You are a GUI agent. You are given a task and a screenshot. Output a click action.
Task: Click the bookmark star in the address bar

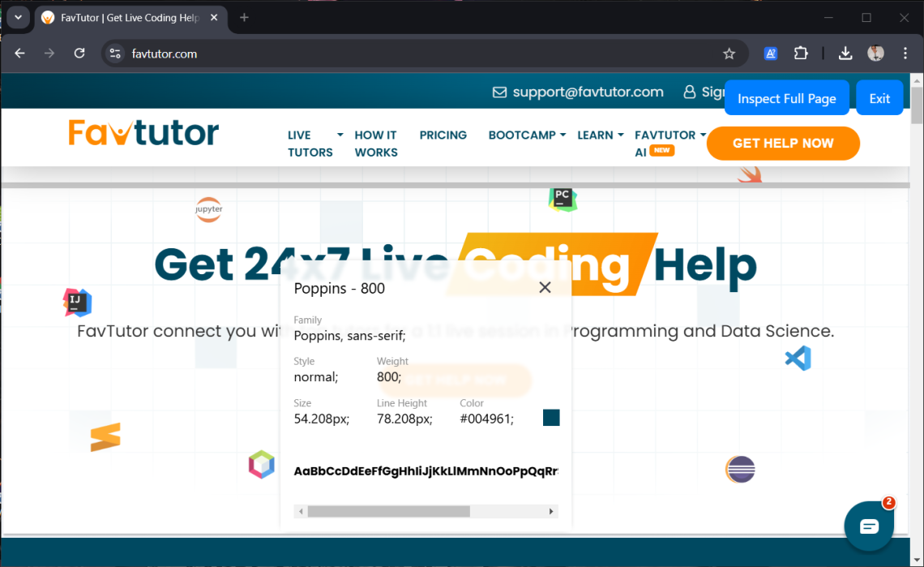point(729,53)
